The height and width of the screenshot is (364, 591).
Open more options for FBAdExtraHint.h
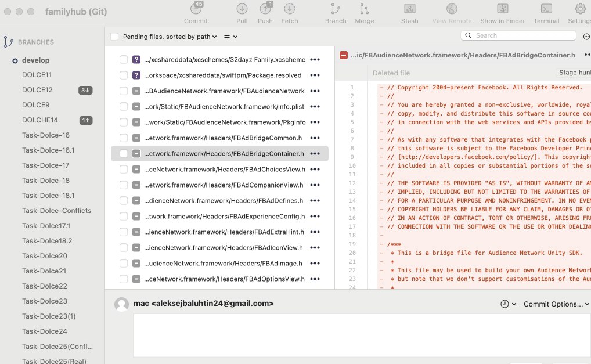point(315,232)
